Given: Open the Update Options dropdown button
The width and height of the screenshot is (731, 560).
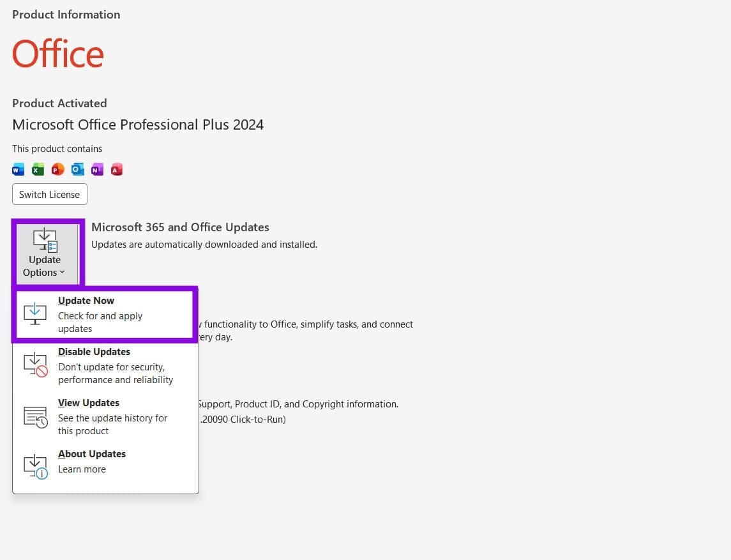Looking at the screenshot, I should click(47, 254).
